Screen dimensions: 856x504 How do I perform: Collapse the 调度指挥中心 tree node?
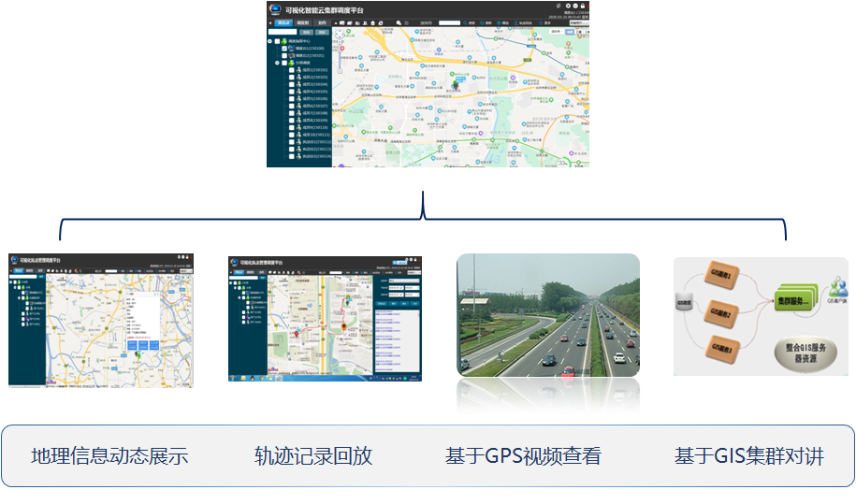[270, 41]
